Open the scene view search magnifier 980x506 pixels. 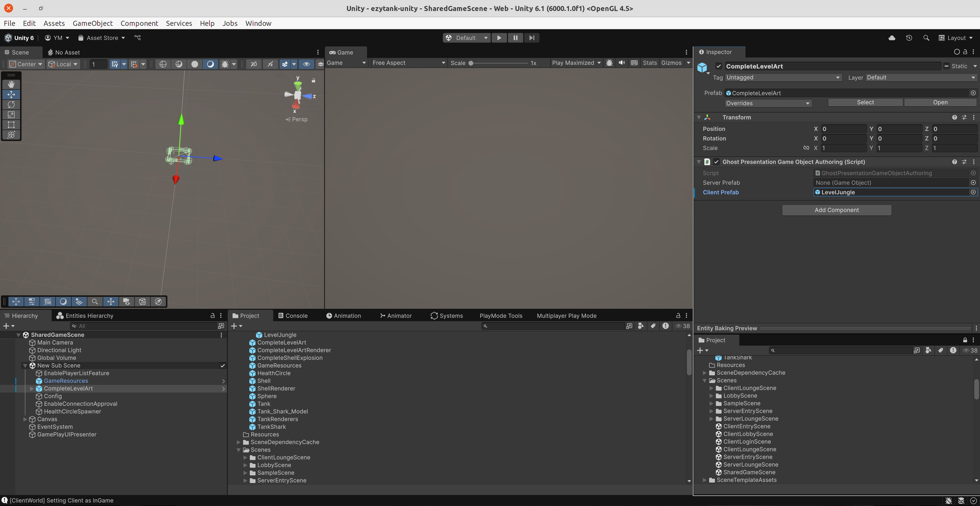point(95,301)
